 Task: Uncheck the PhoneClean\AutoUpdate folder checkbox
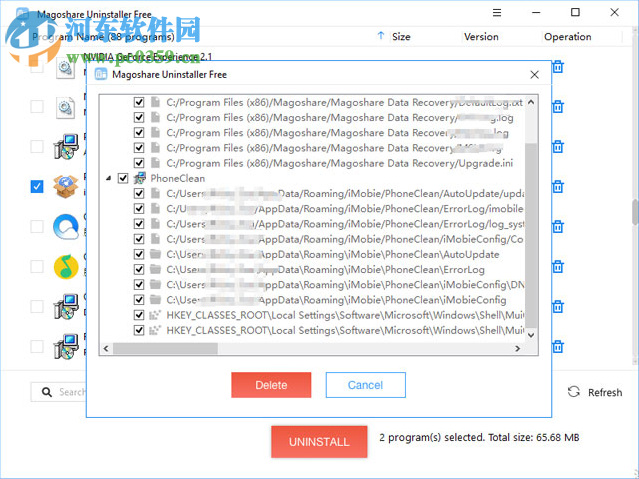point(139,254)
